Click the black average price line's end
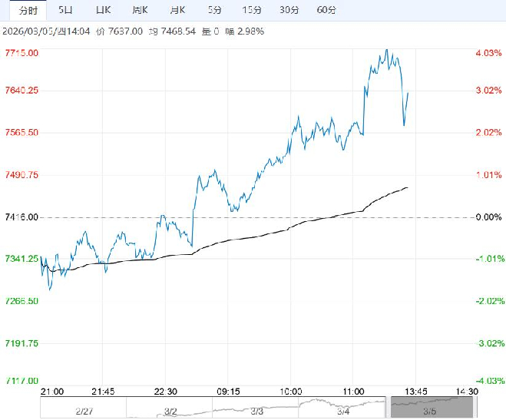Image resolution: width=506 pixels, height=420 pixels. (407, 187)
